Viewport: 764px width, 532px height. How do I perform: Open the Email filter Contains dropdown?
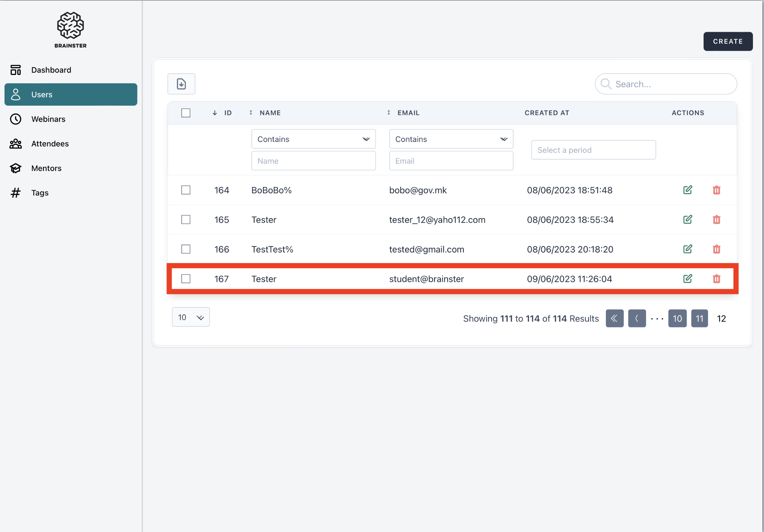tap(451, 139)
